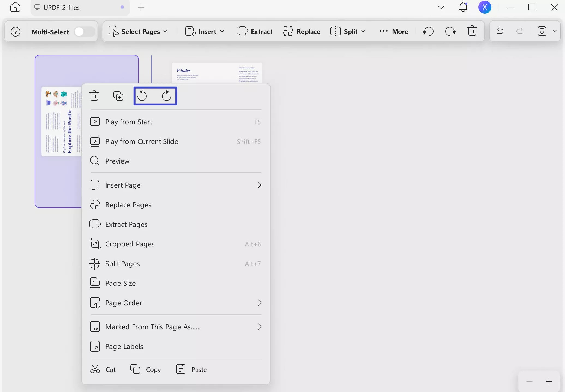This screenshot has width=565, height=392.
Task: Open the notifications bell
Action: pos(463,7)
